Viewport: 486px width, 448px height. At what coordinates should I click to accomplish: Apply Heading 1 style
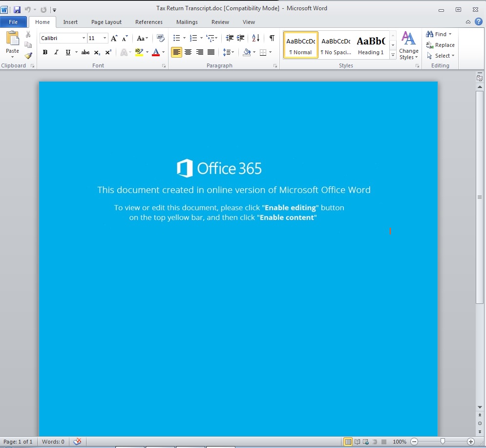click(x=371, y=45)
